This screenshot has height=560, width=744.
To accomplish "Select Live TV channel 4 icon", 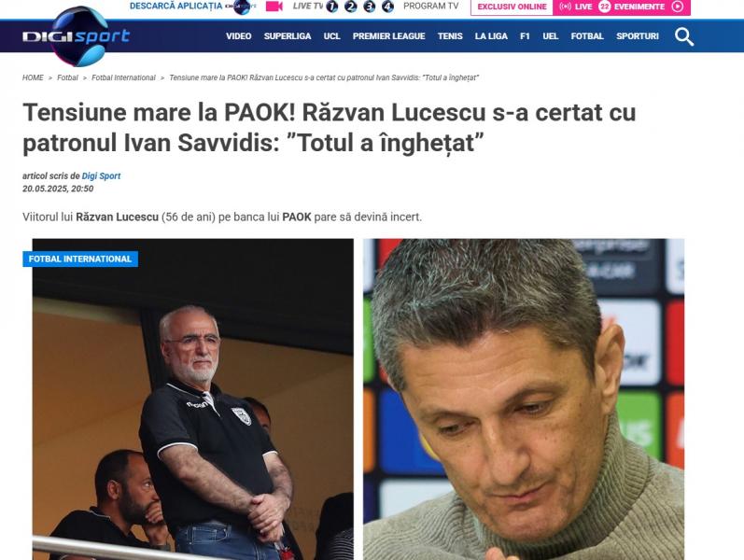I will (x=387, y=7).
